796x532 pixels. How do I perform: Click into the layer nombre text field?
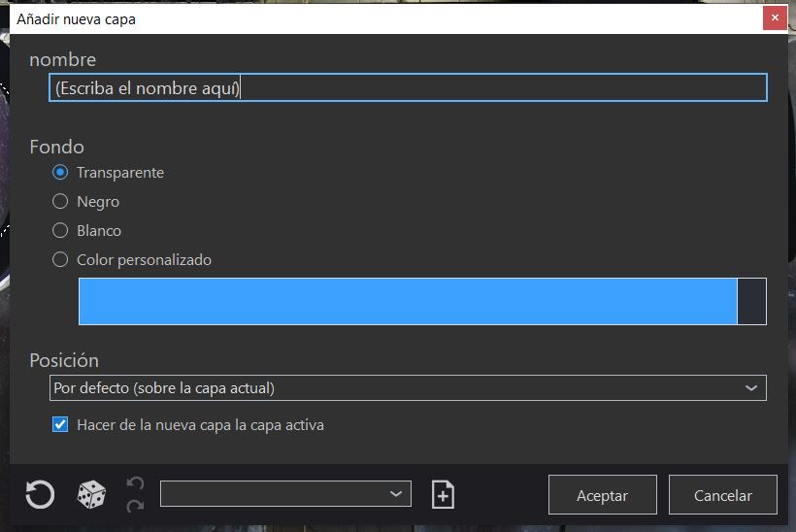408,88
